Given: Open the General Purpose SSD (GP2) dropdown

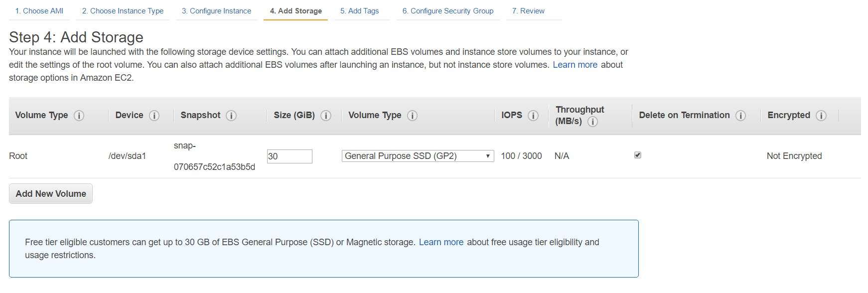Looking at the screenshot, I should [418, 156].
